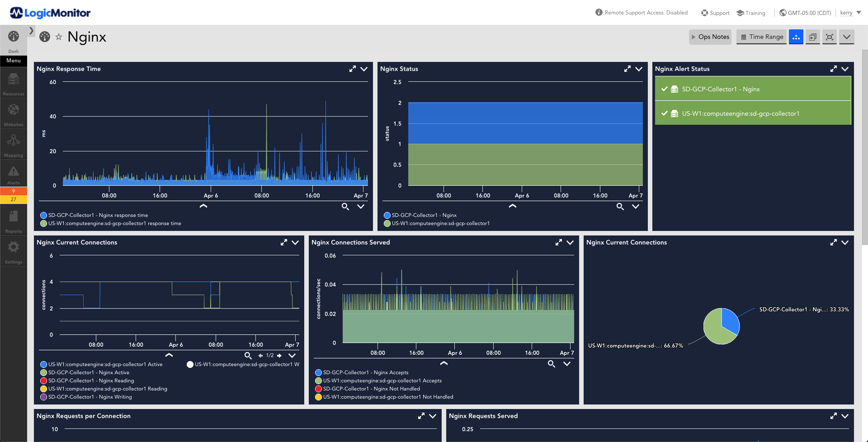The width and height of the screenshot is (868, 442).
Task: Click the fullscreen dashboard icon in toolbar
Action: (830, 37)
